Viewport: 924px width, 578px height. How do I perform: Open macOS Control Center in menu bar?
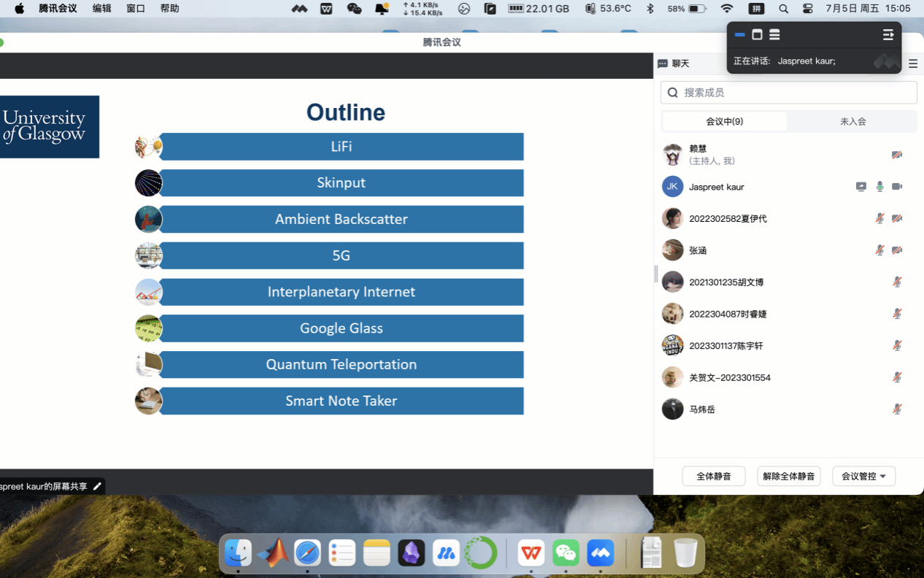click(807, 9)
